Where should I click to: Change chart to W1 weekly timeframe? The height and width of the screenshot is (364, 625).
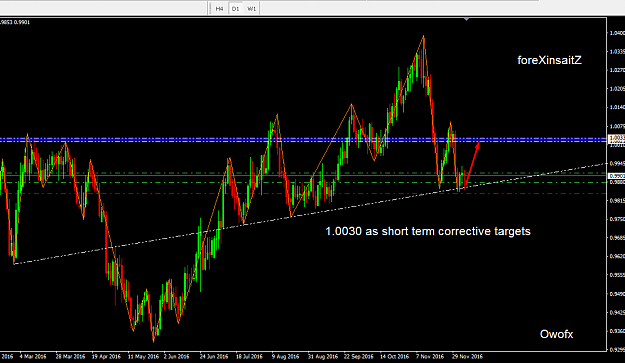click(252, 8)
